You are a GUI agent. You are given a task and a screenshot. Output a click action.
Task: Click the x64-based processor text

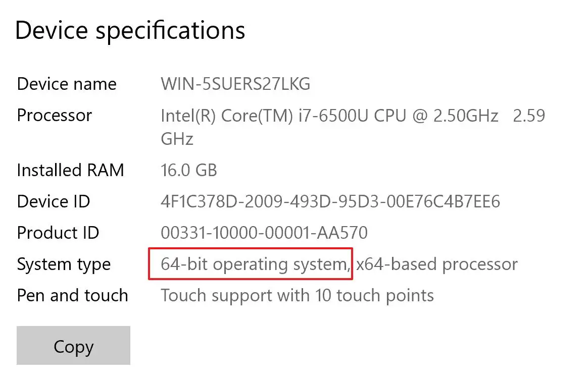click(436, 264)
